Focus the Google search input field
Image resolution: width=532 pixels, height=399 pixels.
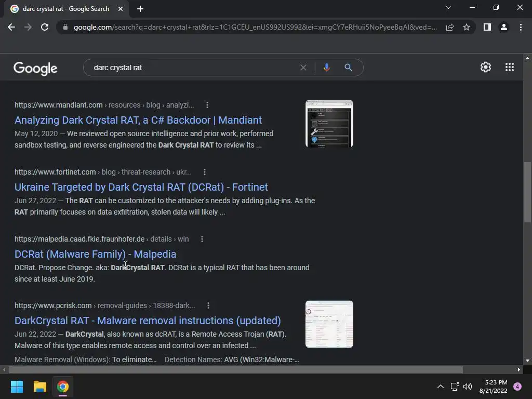193,68
